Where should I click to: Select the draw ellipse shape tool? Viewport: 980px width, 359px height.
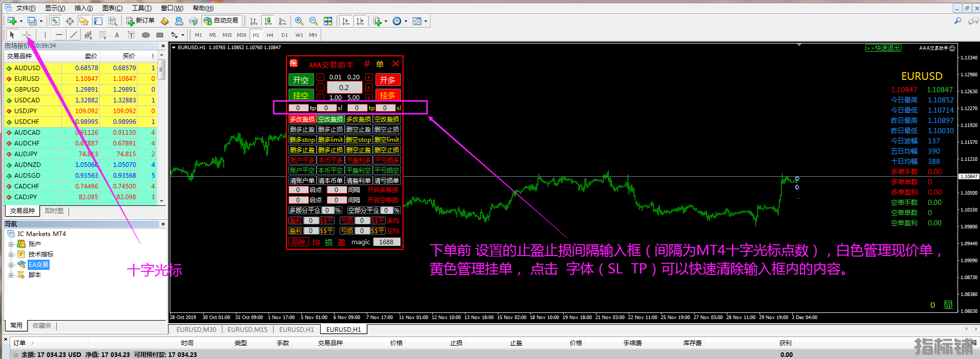[146, 35]
